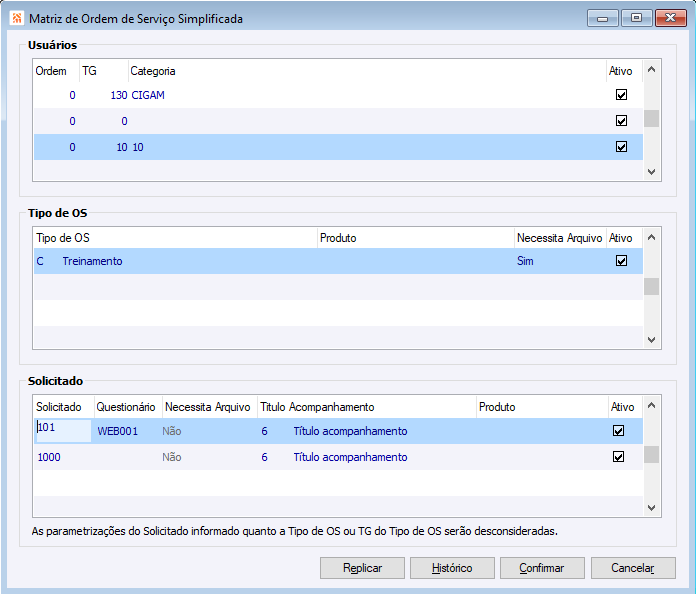The width and height of the screenshot is (696, 594).
Task: Click the Solicitado field containing 101
Action: (x=63, y=430)
